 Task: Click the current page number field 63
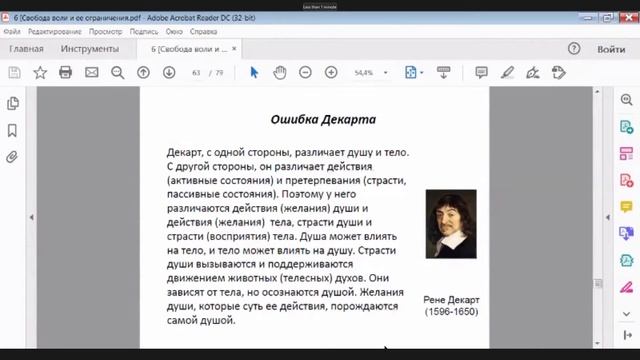tap(196, 73)
